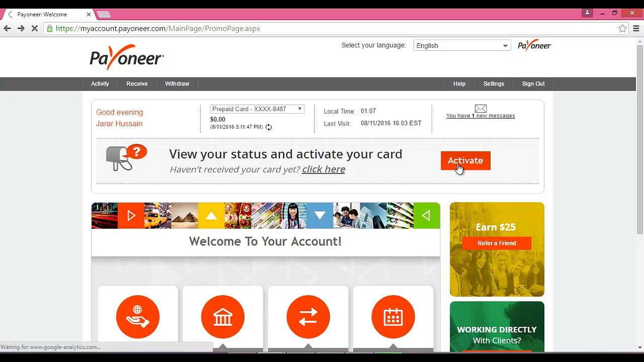The width and height of the screenshot is (644, 362).
Task: Click the browser back arrow
Action: tap(7, 29)
